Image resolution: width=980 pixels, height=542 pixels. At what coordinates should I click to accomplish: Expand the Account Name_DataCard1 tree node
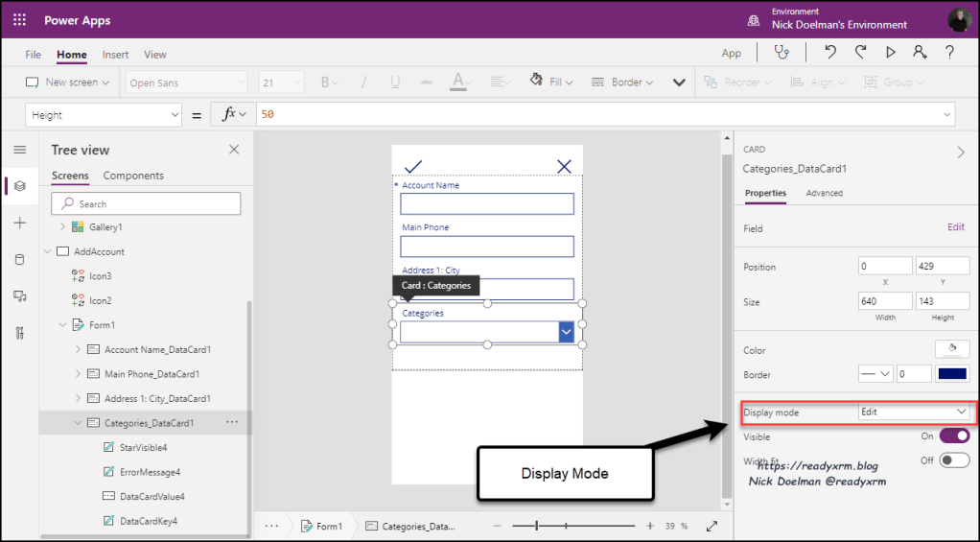pos(78,350)
